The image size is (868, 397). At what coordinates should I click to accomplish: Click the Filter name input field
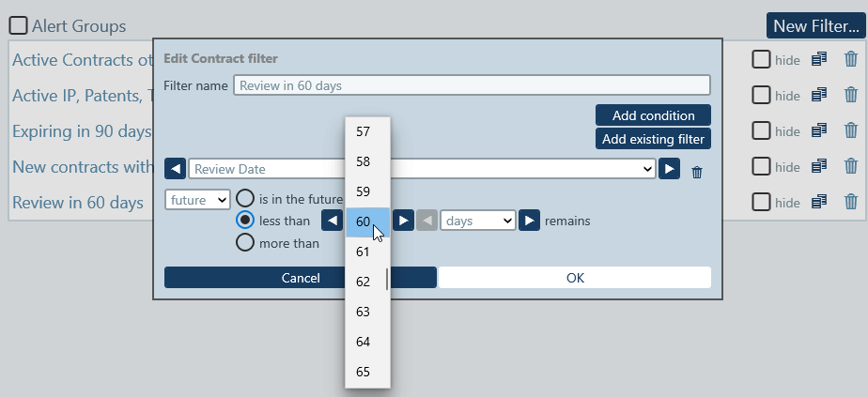point(471,85)
